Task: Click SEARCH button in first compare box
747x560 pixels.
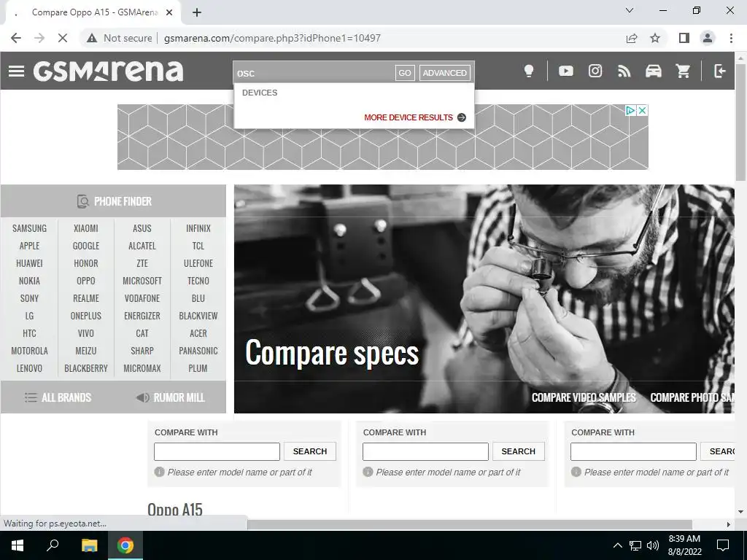Action: pos(309,451)
